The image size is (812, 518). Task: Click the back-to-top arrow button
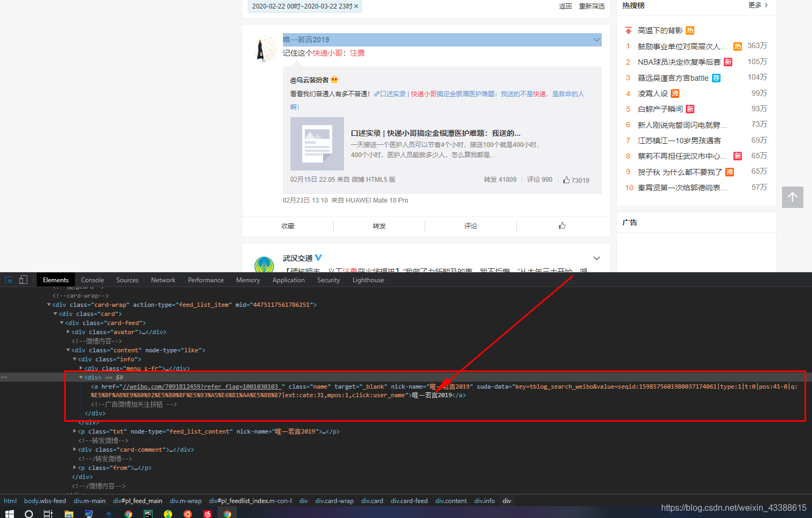792,197
